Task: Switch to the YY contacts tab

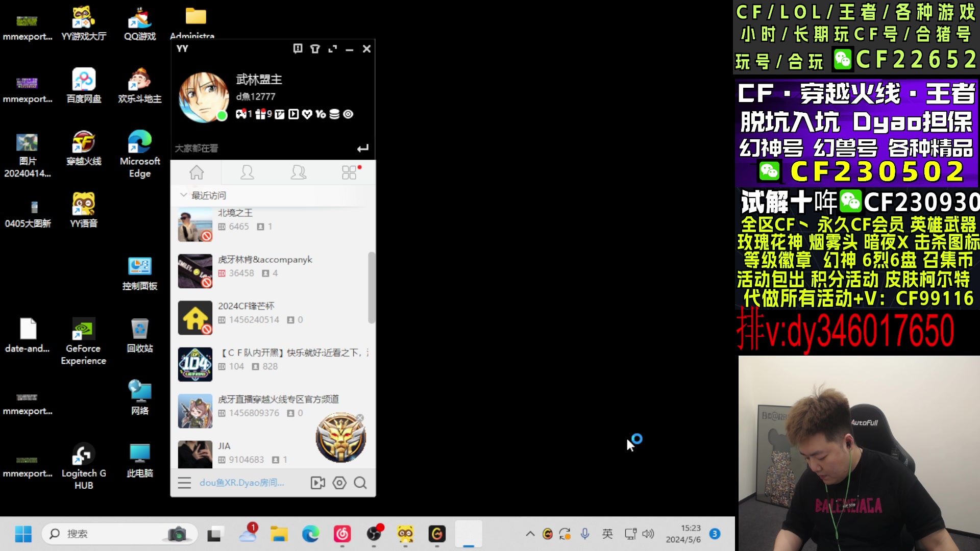Action: (x=247, y=172)
